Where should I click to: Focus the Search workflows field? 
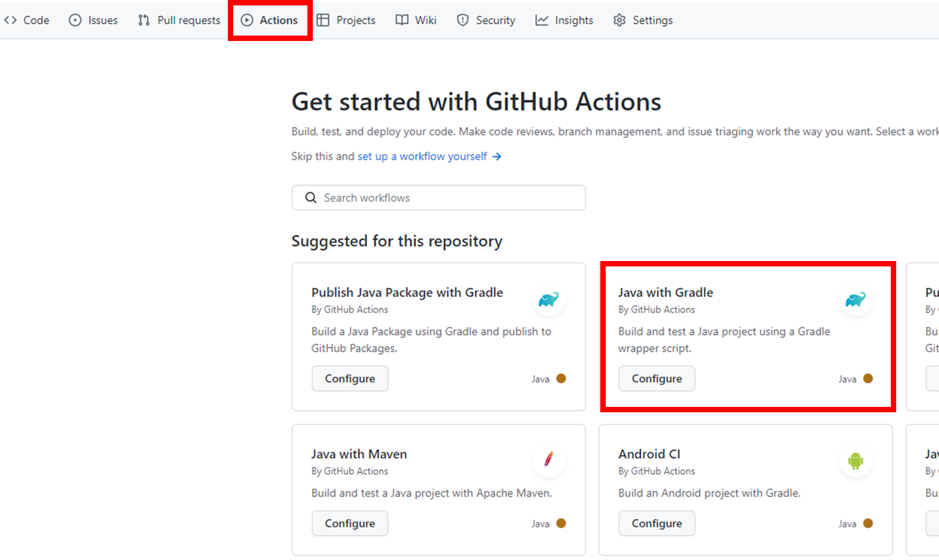point(439,198)
